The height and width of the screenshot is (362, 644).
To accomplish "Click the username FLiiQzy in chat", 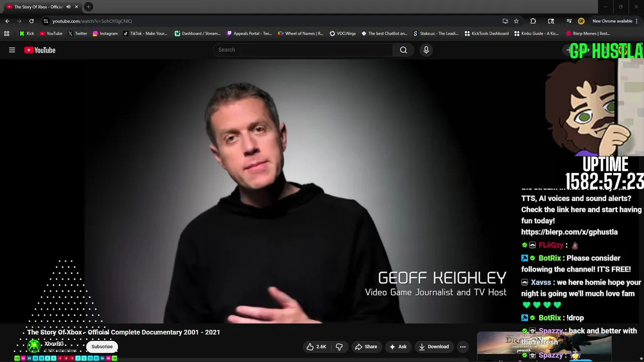I will [x=551, y=245].
